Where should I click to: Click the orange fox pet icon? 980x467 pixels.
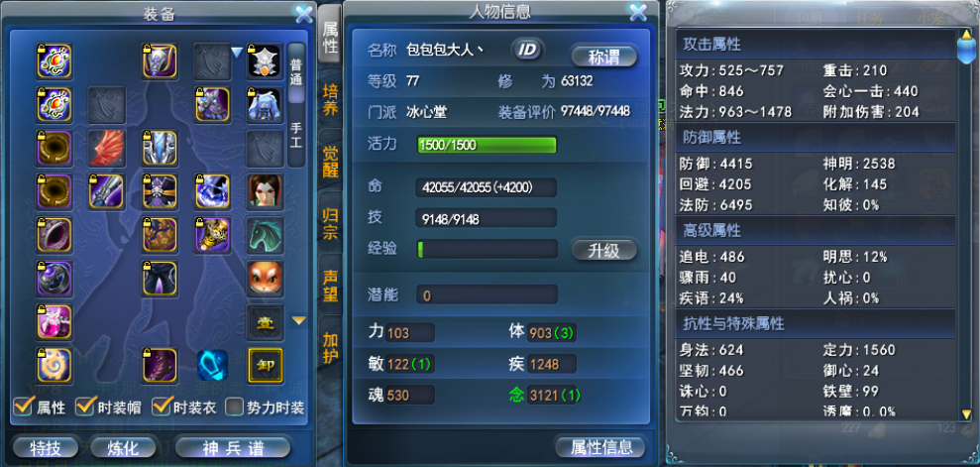click(x=265, y=279)
